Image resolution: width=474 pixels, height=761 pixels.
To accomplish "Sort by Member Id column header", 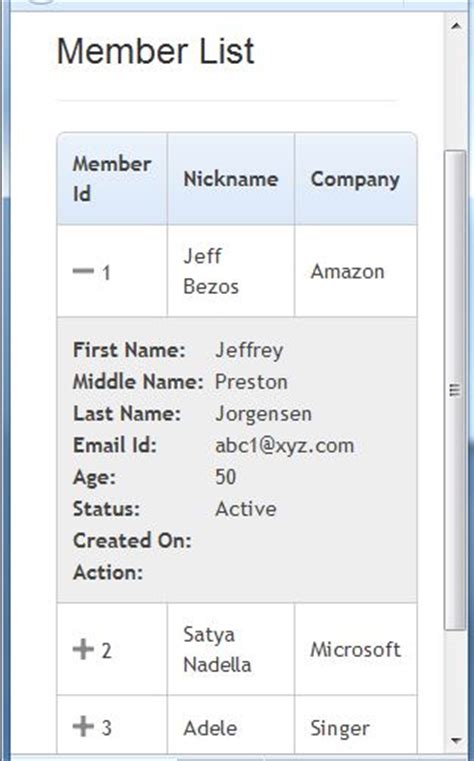I will [x=112, y=179].
